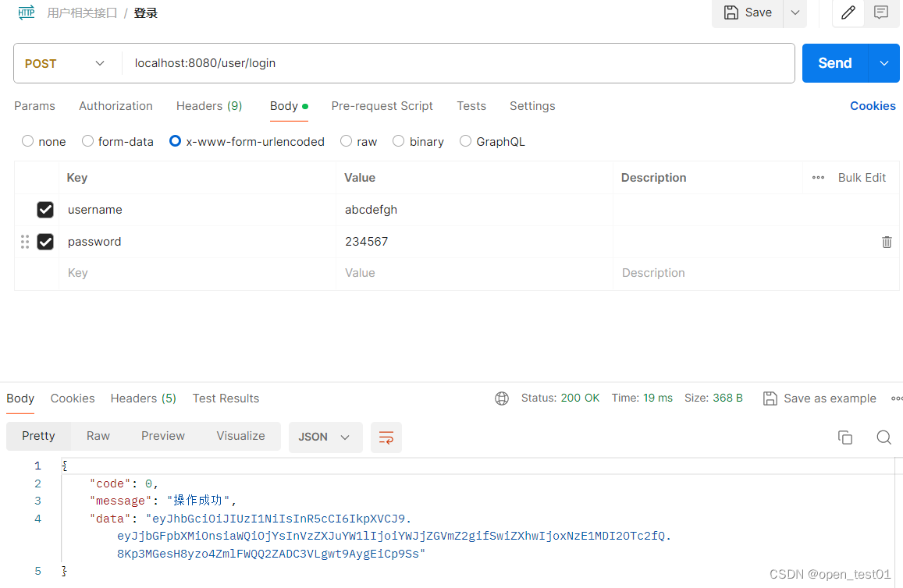Click the password key cell

click(x=197, y=242)
